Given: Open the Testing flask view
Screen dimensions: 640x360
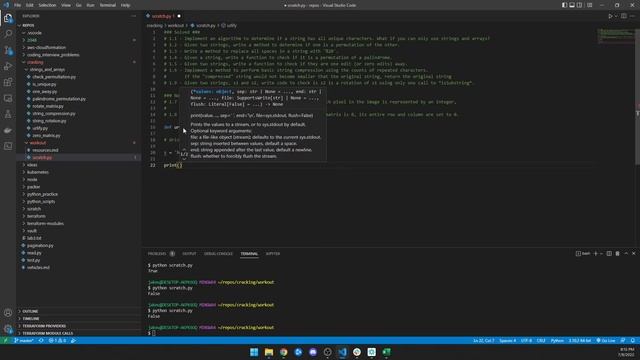Looking at the screenshot, I should pos(8,114).
